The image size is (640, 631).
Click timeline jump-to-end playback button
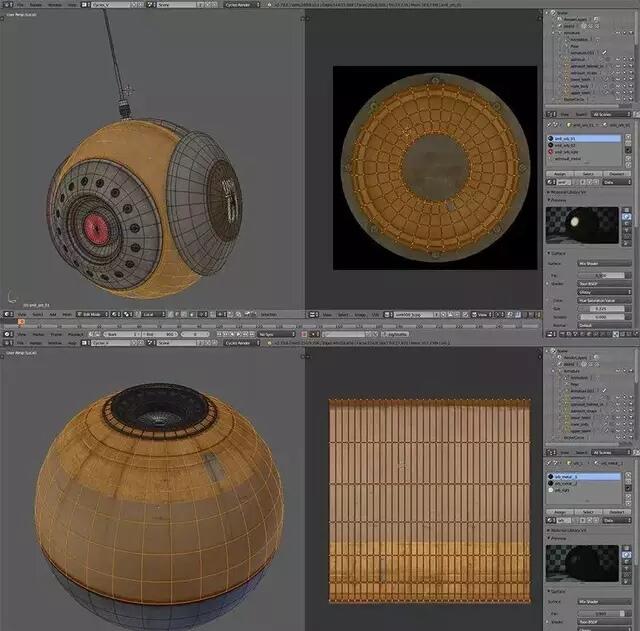[251, 334]
